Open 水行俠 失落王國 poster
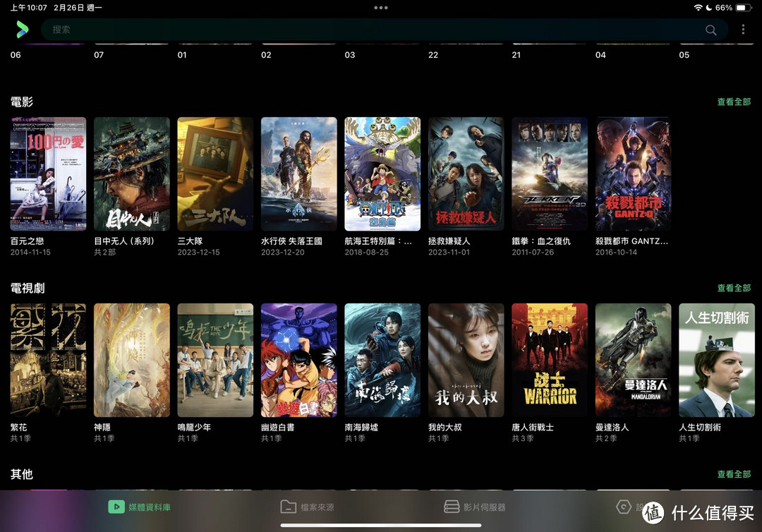The image size is (762, 532). tap(299, 174)
